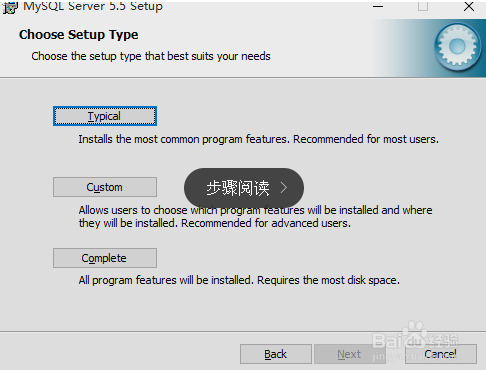Click description 'All program features will be installed'
Image resolution: width=486 pixels, height=370 pixels.
click(x=167, y=280)
